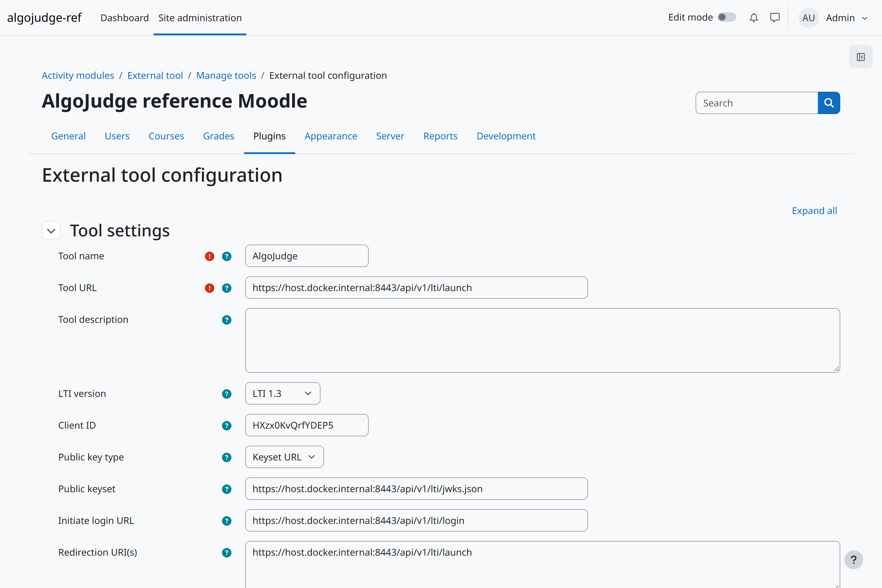882x588 pixels.
Task: Switch to the Grades tab
Action: 219,136
